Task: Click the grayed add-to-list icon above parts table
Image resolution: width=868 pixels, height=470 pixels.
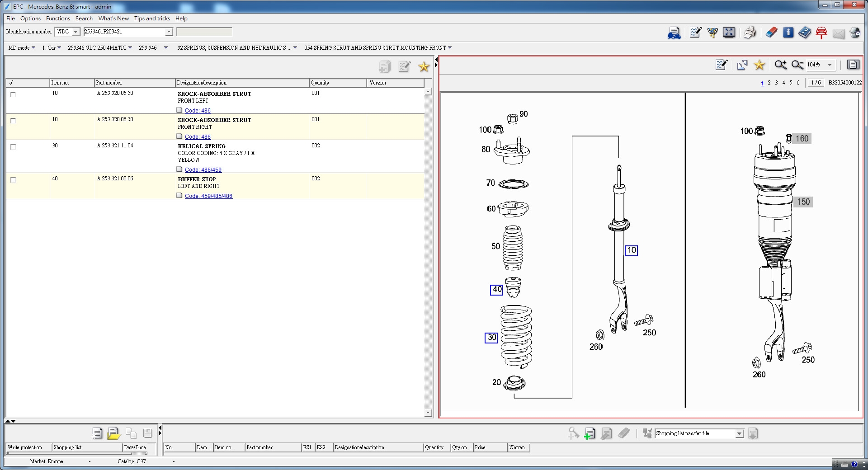Action: click(x=385, y=67)
